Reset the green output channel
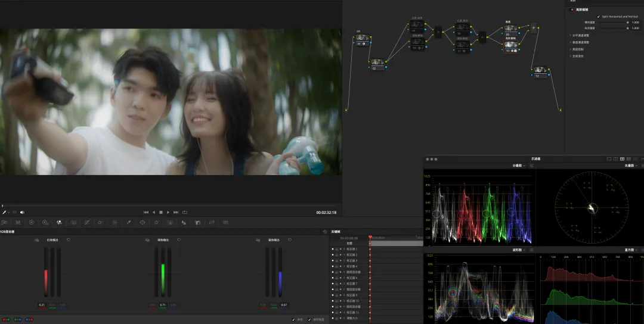 (x=179, y=240)
